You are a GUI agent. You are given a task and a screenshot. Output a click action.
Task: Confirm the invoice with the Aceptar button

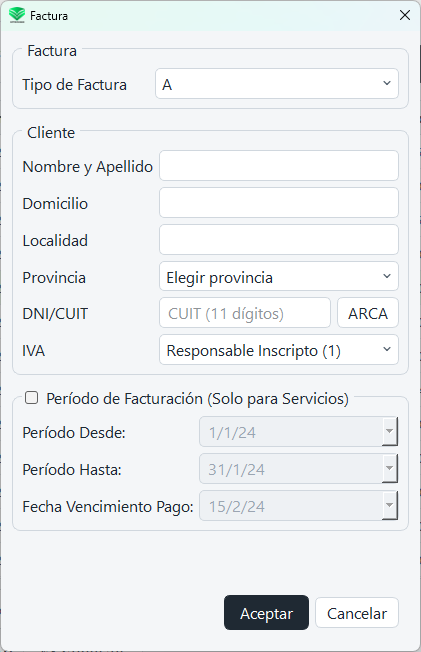point(266,612)
